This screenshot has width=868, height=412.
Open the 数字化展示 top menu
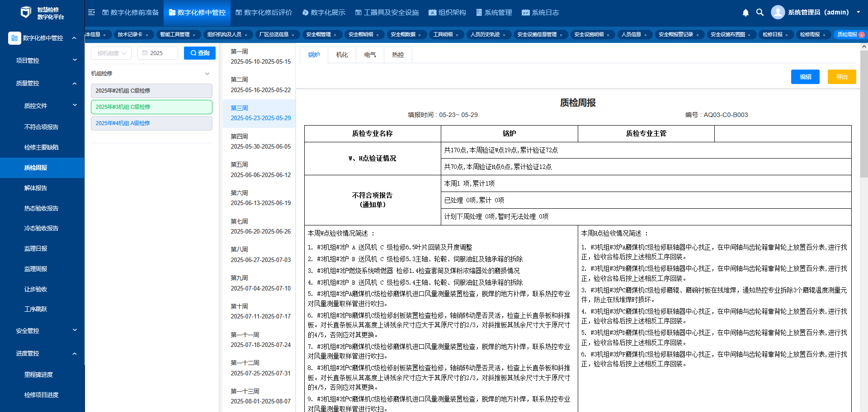click(323, 13)
